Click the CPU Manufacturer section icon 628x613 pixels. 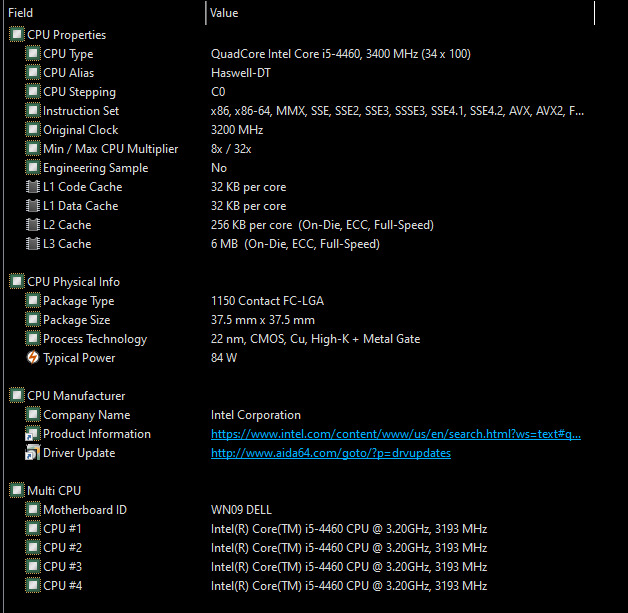[x=16, y=396]
